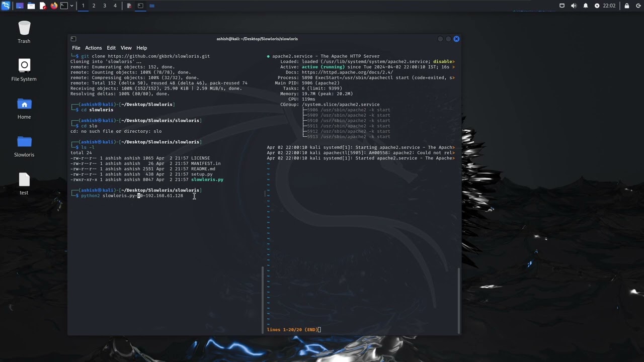Click the README.md file name

(203, 169)
